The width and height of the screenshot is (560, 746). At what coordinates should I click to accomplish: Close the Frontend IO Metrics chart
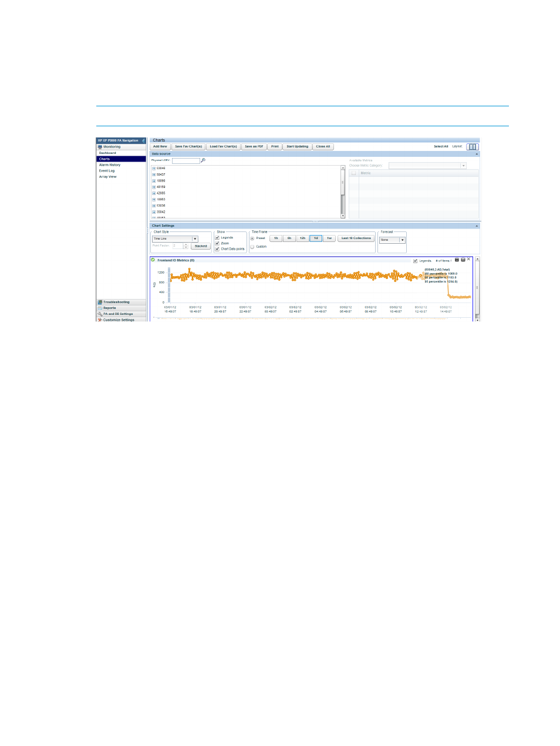tap(468, 260)
